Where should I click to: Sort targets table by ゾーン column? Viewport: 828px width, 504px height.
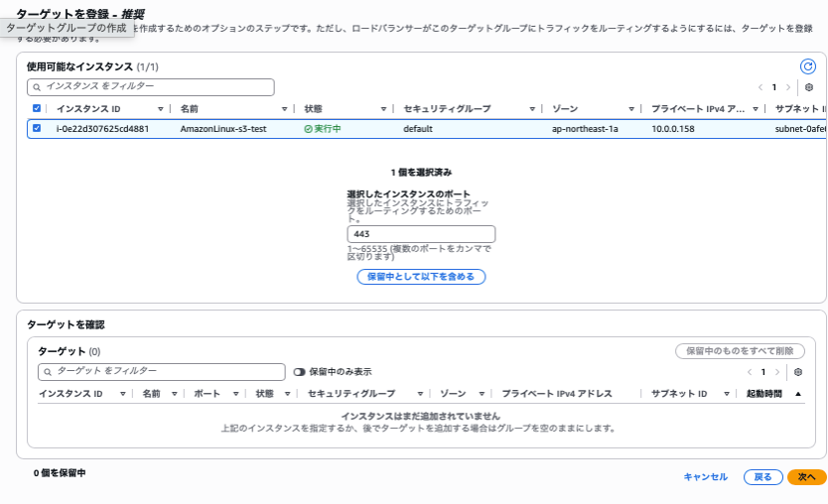coord(482,394)
